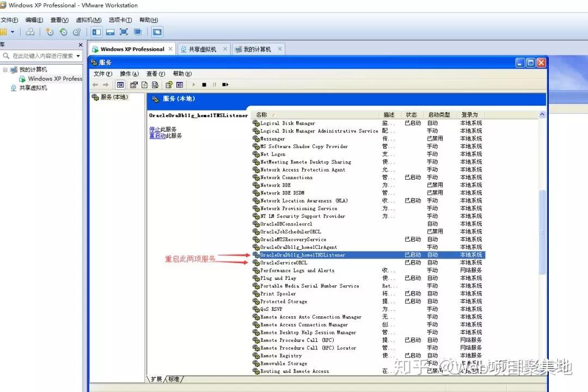Screen dimensions: 588x392
Task: Click start service play icon
Action: pos(193,85)
